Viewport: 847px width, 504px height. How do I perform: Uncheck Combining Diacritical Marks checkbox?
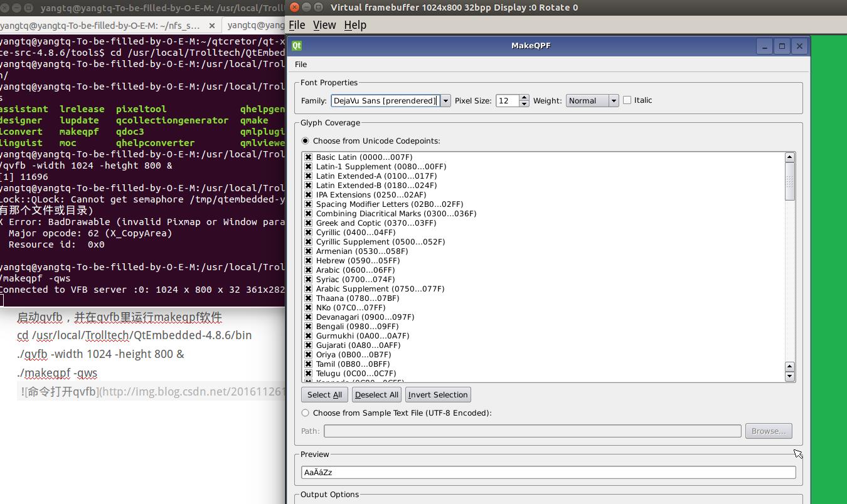pyautogui.click(x=308, y=214)
